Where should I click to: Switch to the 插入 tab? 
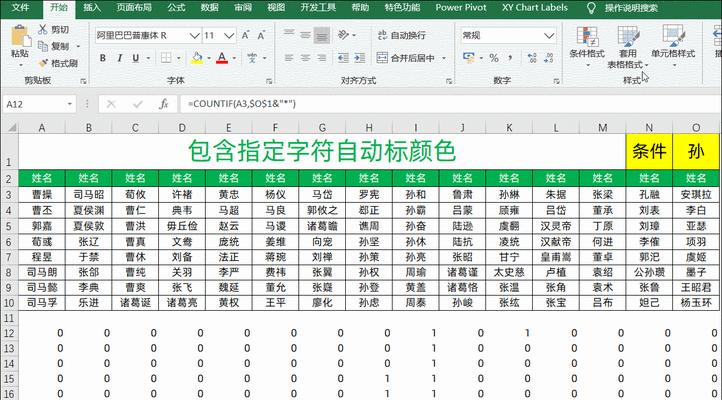point(92,7)
